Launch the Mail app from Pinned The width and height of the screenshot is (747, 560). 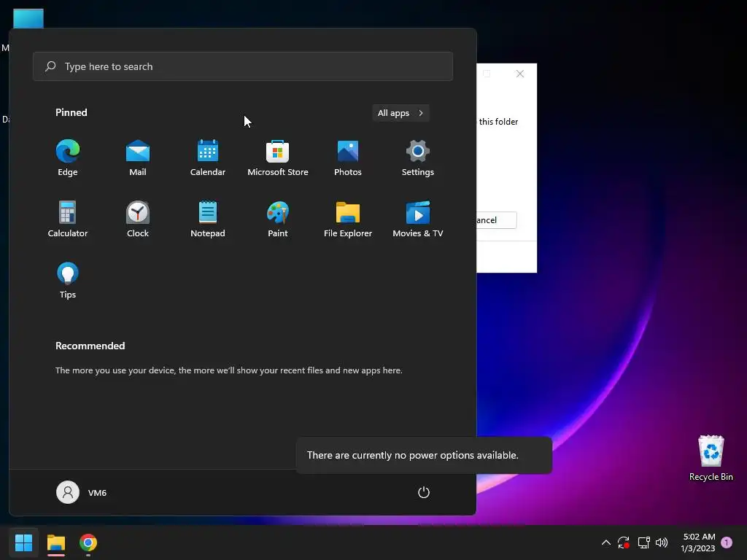coord(138,158)
